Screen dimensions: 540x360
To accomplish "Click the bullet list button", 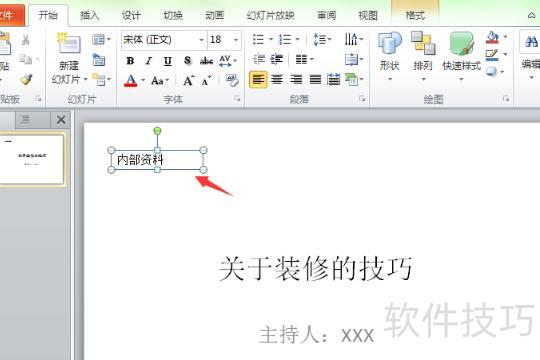I will (258, 40).
